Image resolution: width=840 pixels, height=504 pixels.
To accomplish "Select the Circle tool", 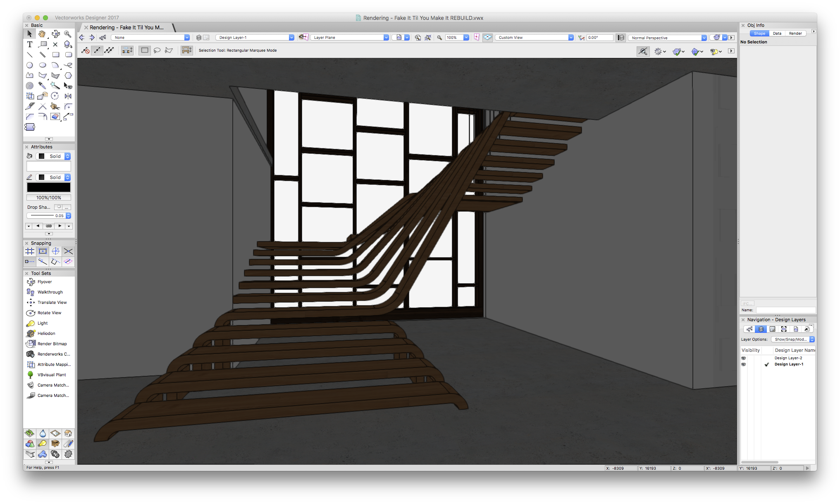I will pyautogui.click(x=30, y=65).
